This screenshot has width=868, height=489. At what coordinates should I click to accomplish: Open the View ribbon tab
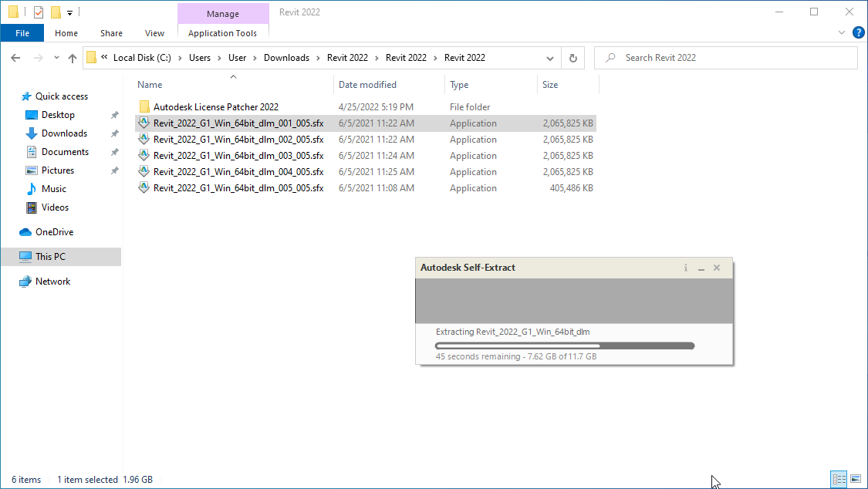[x=154, y=33]
